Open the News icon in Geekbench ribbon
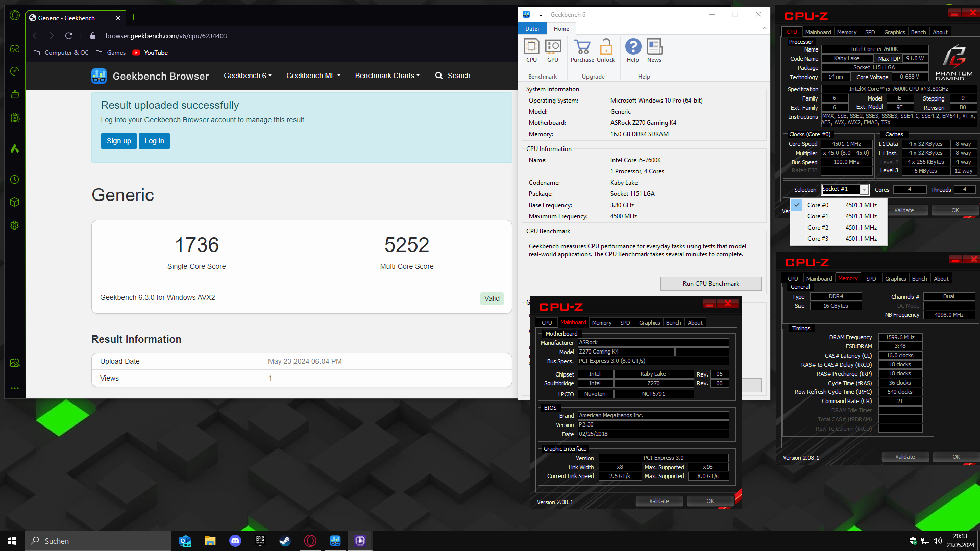980x551 pixels. (x=654, y=51)
